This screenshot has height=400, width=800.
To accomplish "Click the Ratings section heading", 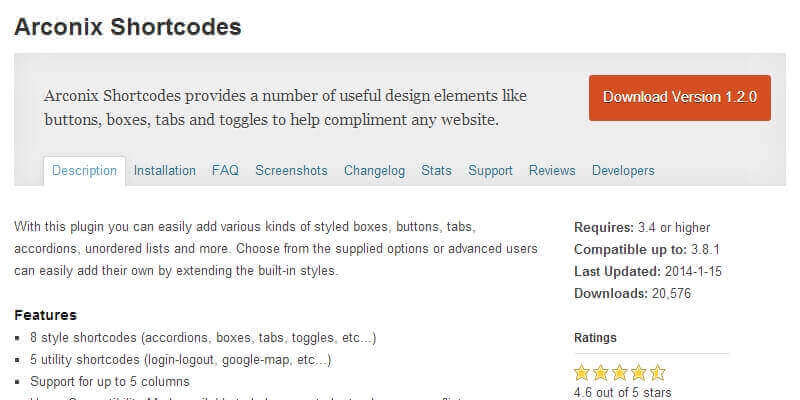I will coord(595,338).
